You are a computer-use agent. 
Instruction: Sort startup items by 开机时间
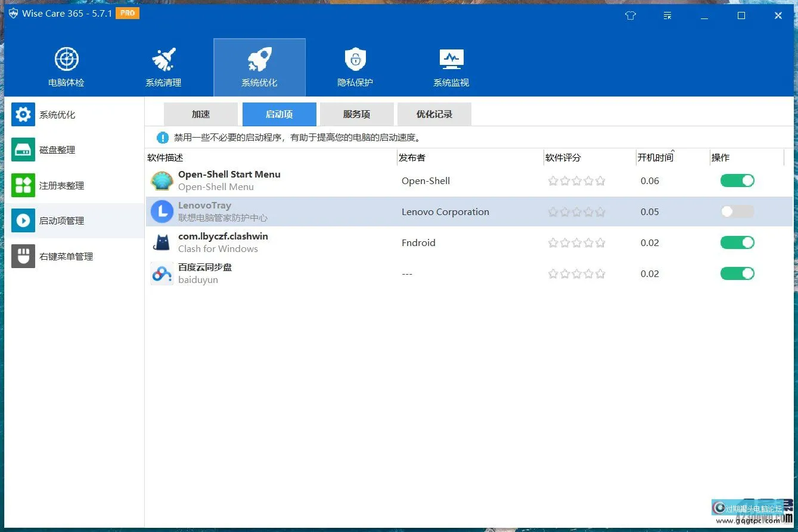[656, 157]
